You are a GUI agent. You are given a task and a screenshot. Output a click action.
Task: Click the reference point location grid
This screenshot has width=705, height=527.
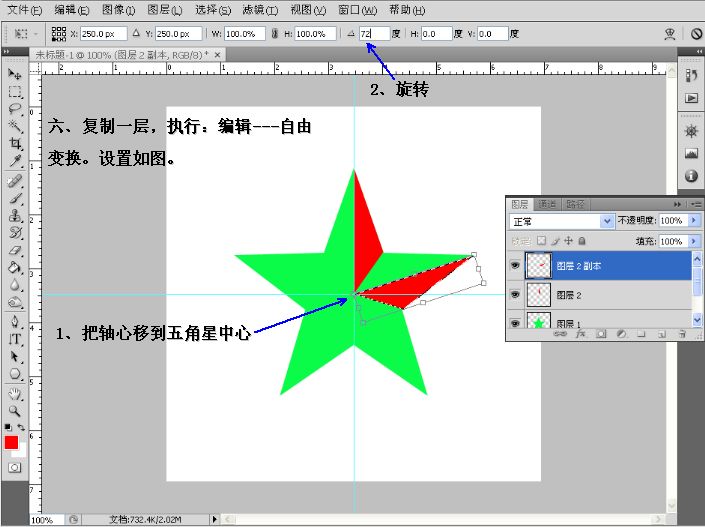58,34
